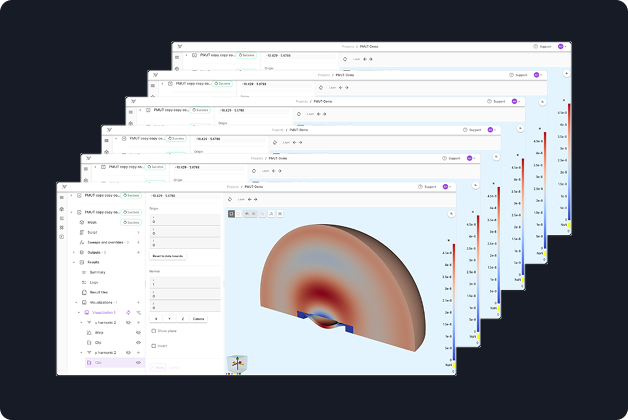Click the Support help icon in the front window
Image resolution: width=628 pixels, height=420 pixels.
pos(420,187)
